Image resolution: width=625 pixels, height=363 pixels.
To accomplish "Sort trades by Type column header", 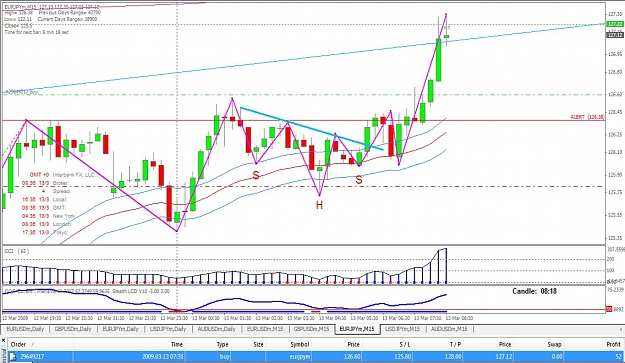I will (222, 344).
